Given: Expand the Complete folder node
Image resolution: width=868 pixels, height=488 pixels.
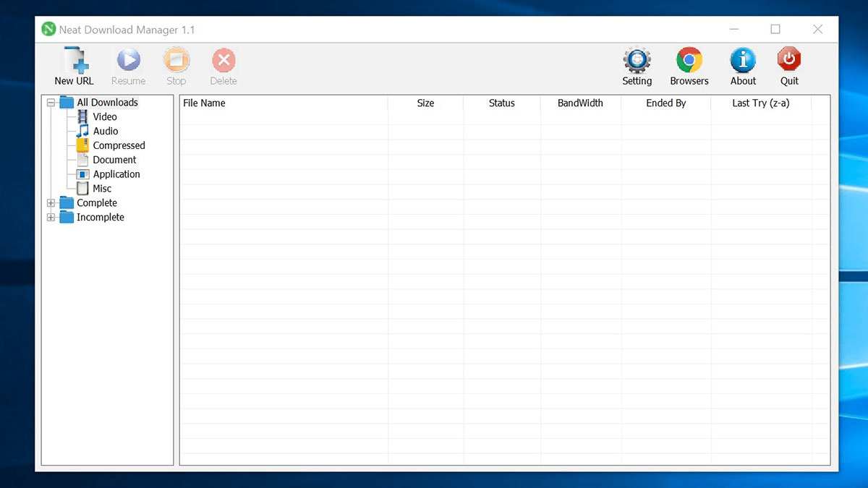Looking at the screenshot, I should (x=51, y=203).
